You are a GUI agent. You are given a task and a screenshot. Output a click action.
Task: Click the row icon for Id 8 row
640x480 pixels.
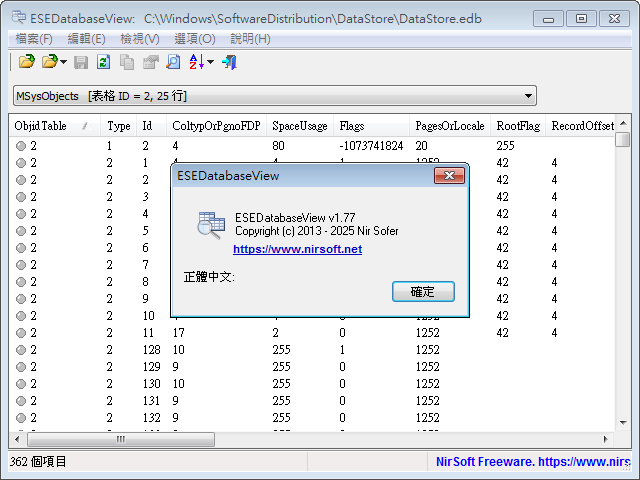[21, 282]
